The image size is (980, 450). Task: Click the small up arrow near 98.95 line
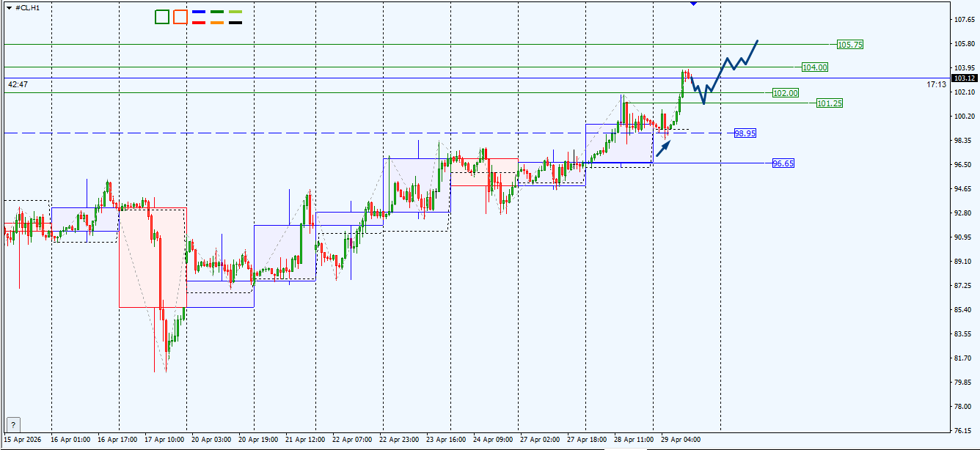click(x=663, y=148)
